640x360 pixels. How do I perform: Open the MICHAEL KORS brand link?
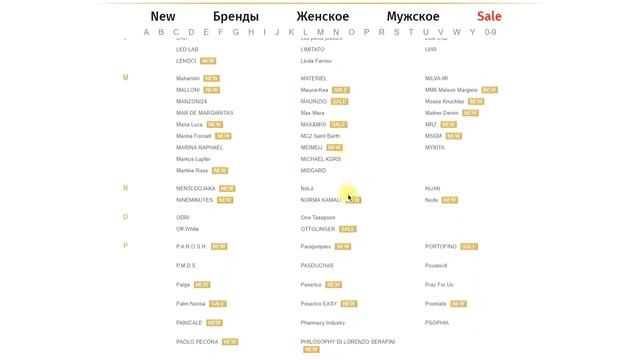click(320, 159)
